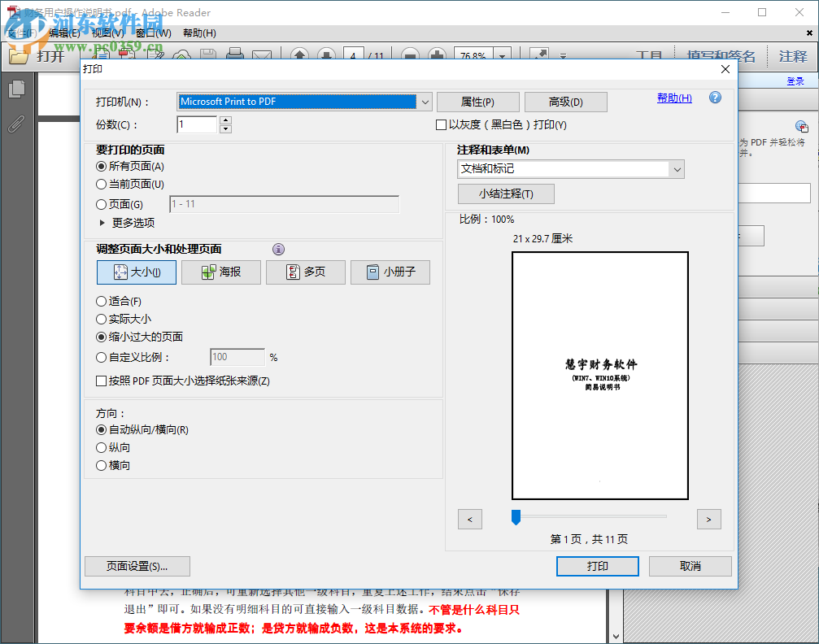This screenshot has width=819, height=644.
Task: Select the 多页 (Multiple pages) layout icon
Action: [x=305, y=272]
